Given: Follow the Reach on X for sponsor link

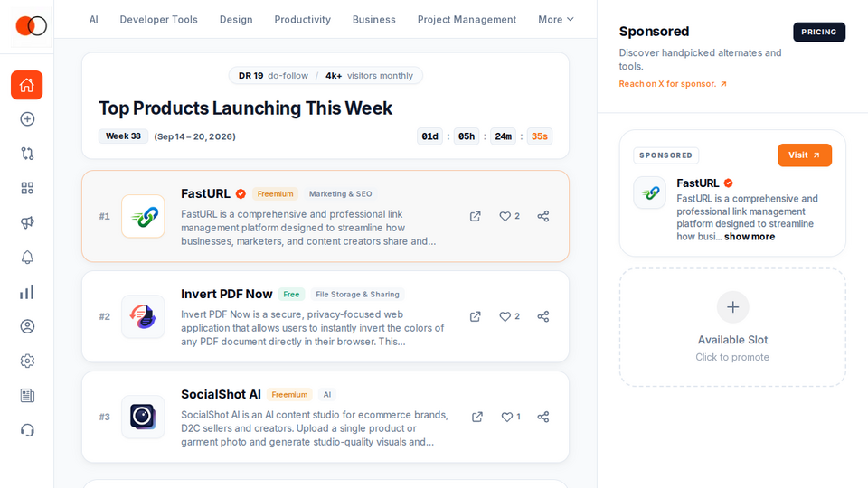Looking at the screenshot, I should coord(673,84).
